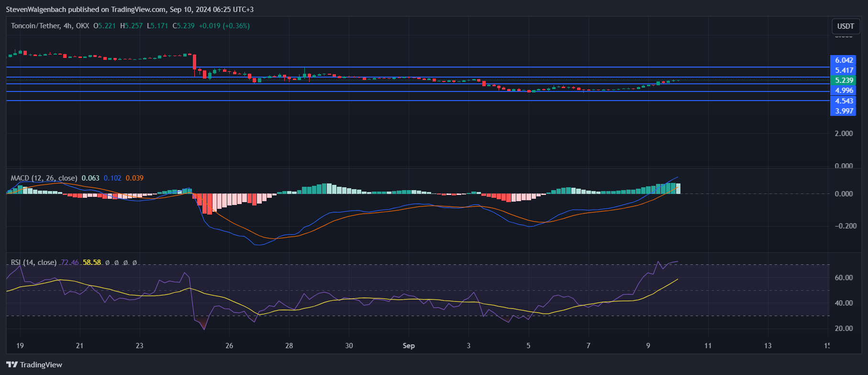Click the 60.00 RSI scale label
Viewport: 868px width, 375px height.
(x=844, y=278)
